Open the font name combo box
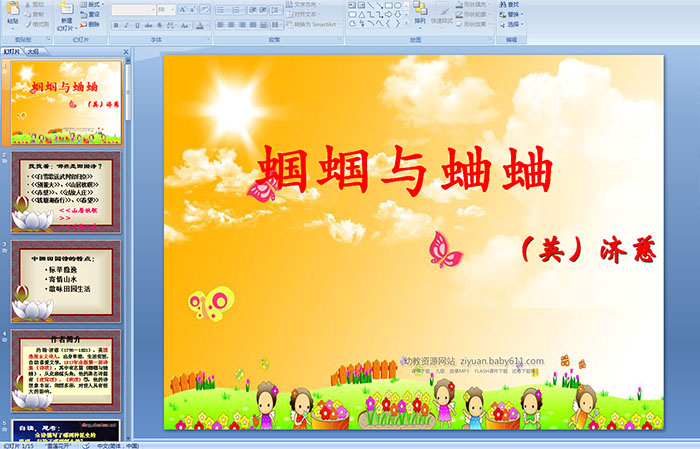Screen dimensions: 700x449 click(133, 10)
